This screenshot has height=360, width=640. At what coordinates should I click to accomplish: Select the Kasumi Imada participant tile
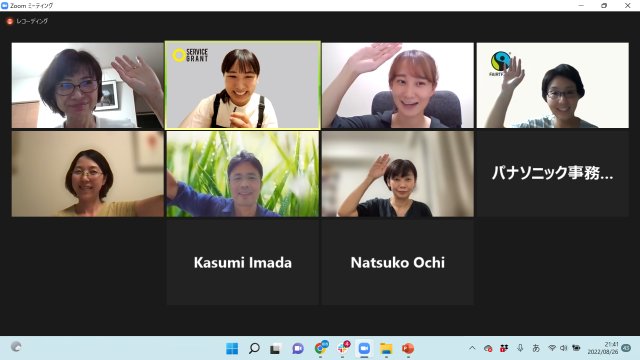tap(243, 262)
